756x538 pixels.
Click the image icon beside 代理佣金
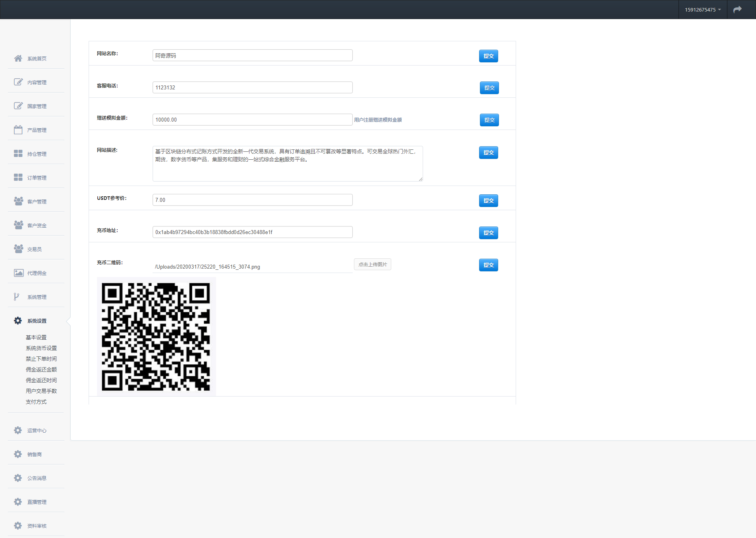[18, 273]
